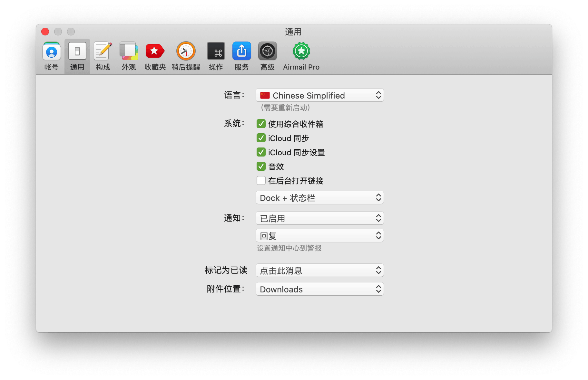Open the 稍后提醒 clock icon
The width and height of the screenshot is (588, 380).
(x=186, y=52)
